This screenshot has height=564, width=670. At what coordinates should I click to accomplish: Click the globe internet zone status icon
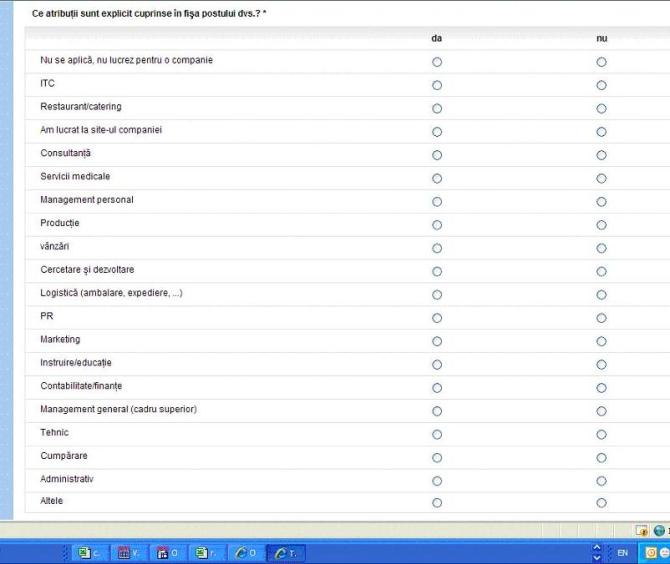click(660, 530)
